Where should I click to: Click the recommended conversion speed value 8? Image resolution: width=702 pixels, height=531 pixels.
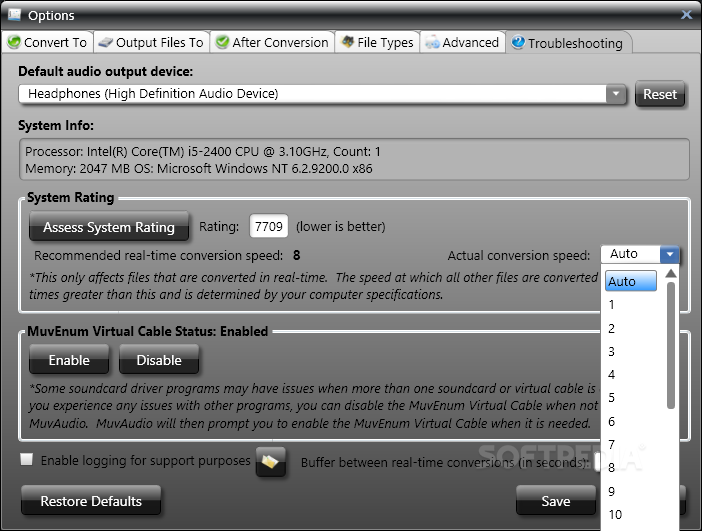[x=296, y=255]
